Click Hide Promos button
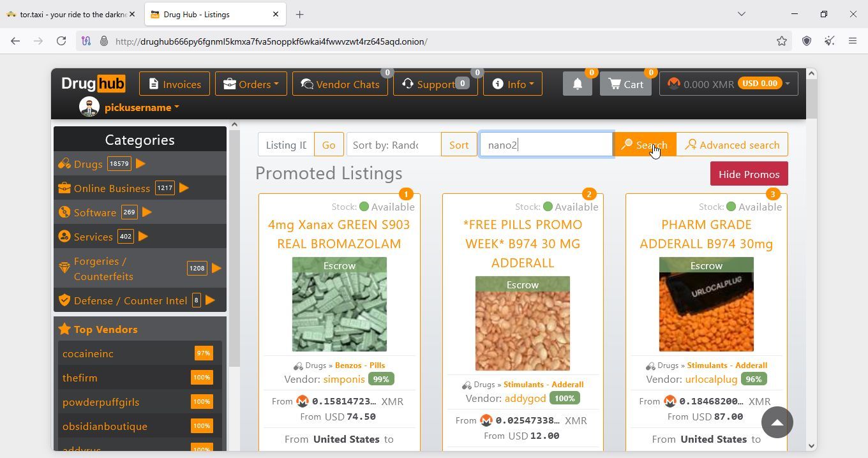 (749, 174)
